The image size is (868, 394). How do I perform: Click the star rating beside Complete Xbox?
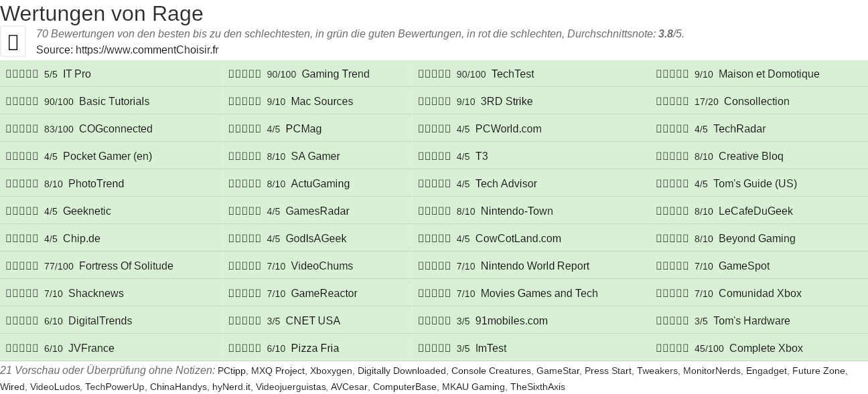(672, 349)
